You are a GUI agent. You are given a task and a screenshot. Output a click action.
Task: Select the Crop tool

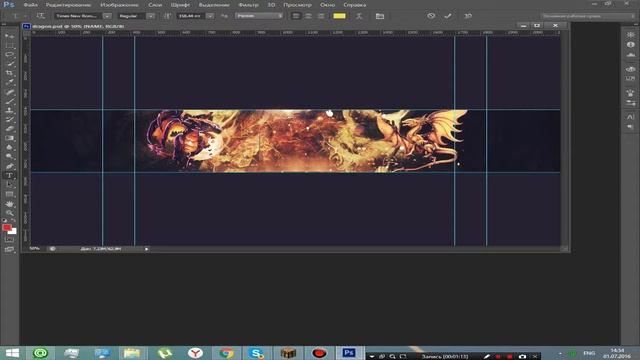tap(9, 73)
